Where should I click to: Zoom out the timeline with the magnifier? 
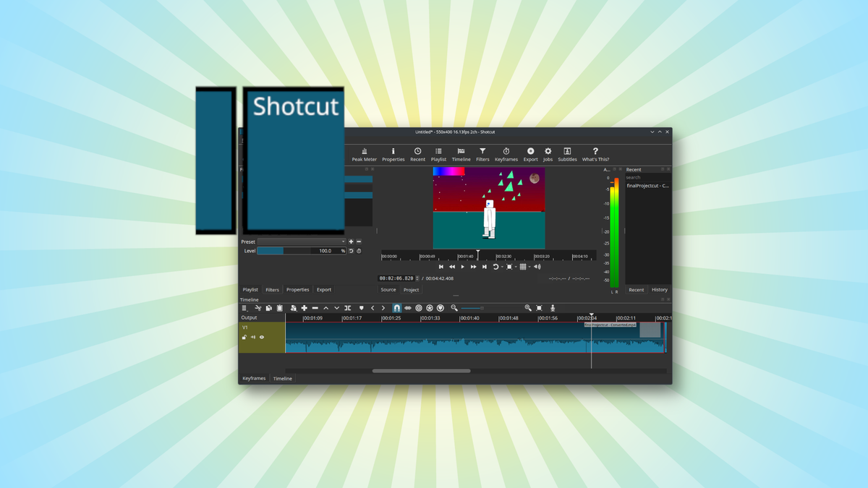click(454, 308)
